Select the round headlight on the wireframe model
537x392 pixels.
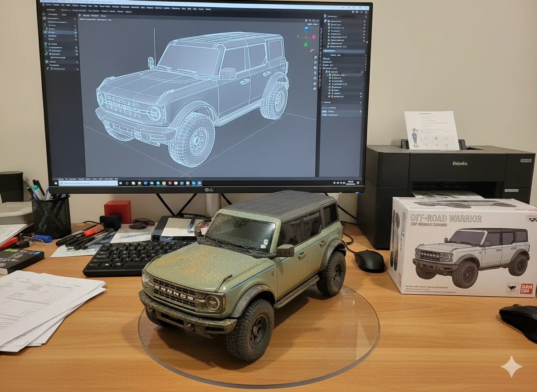(x=154, y=113)
